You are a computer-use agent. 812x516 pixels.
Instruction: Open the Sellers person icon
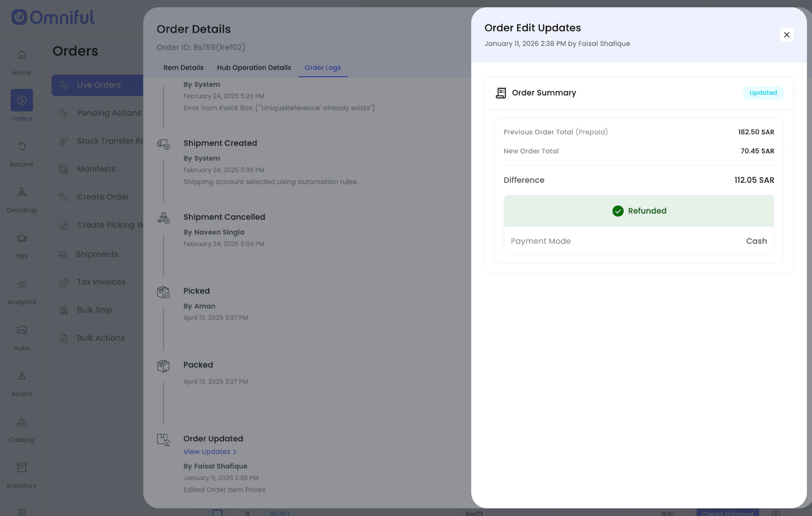click(x=22, y=376)
